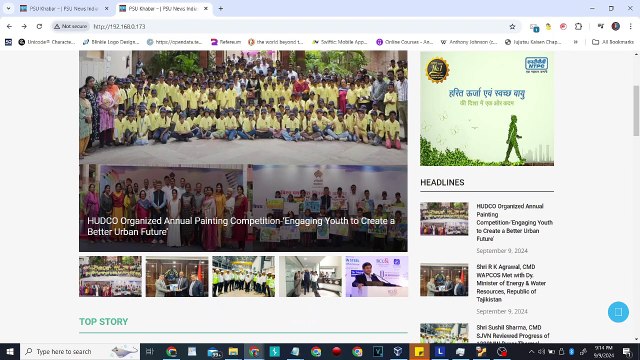Open the notification center icon

(627, 351)
